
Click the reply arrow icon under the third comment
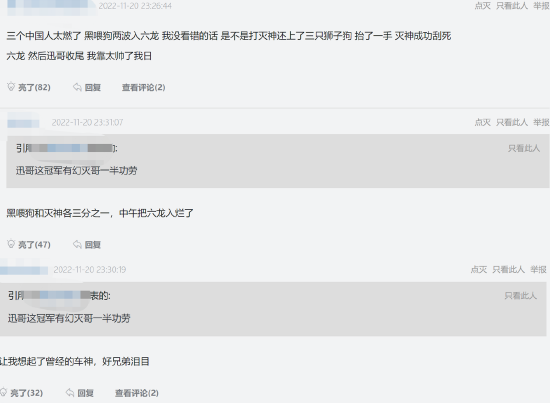(x=70, y=392)
